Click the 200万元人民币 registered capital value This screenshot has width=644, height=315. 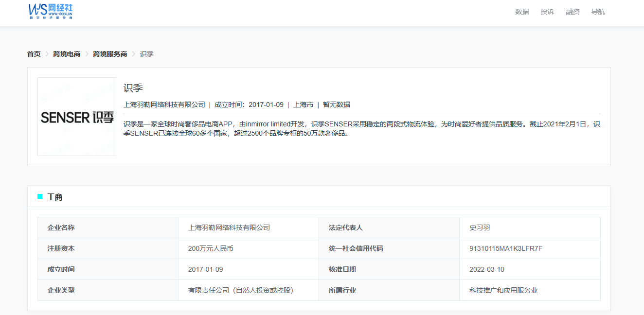pos(211,248)
